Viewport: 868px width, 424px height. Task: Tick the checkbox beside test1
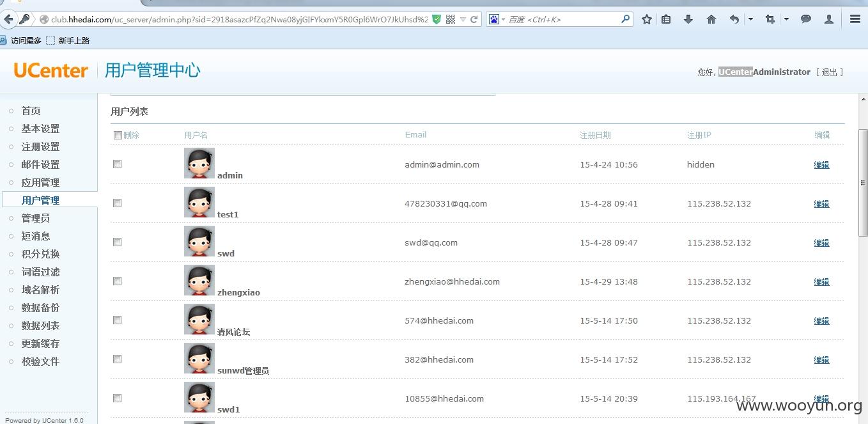point(117,203)
